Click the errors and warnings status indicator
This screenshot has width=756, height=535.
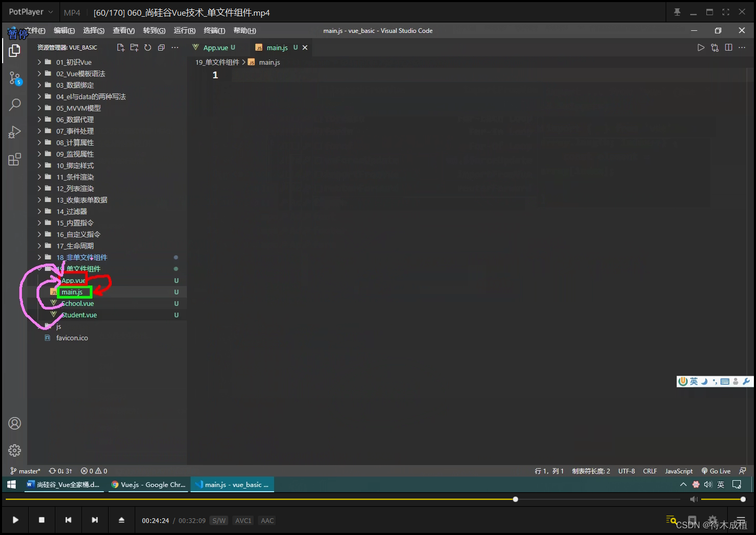click(x=94, y=471)
